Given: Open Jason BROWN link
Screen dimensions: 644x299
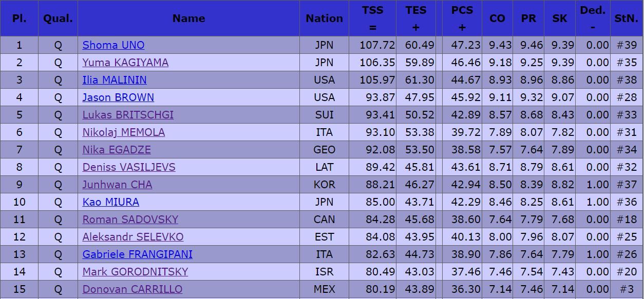Looking at the screenshot, I should pos(118,97).
